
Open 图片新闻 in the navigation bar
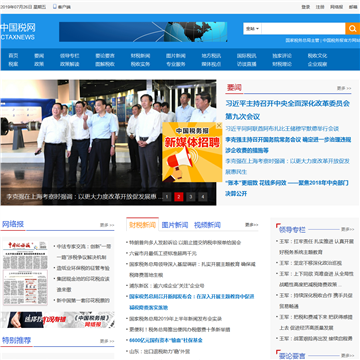pyautogui.click(x=176, y=56)
